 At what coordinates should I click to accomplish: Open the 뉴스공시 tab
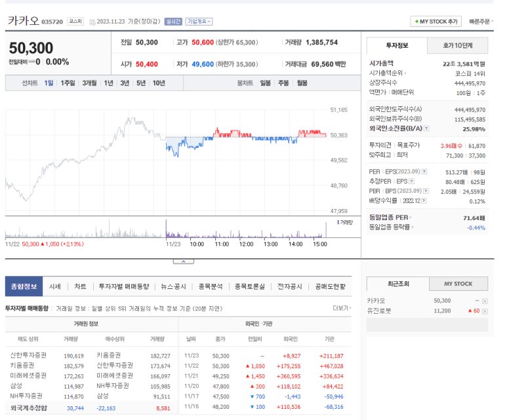pos(173,286)
